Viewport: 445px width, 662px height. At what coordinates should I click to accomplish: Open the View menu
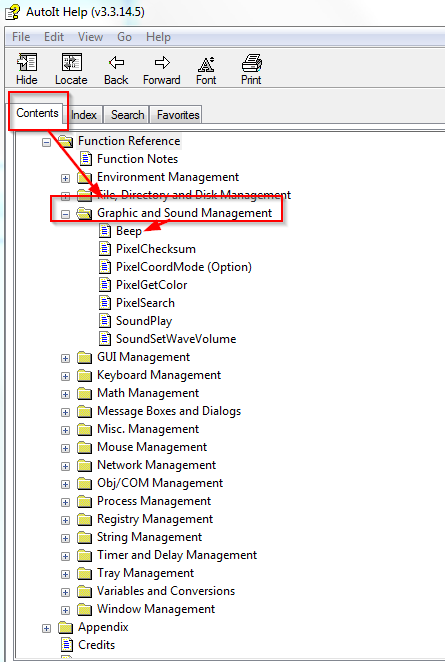pyautogui.click(x=90, y=37)
